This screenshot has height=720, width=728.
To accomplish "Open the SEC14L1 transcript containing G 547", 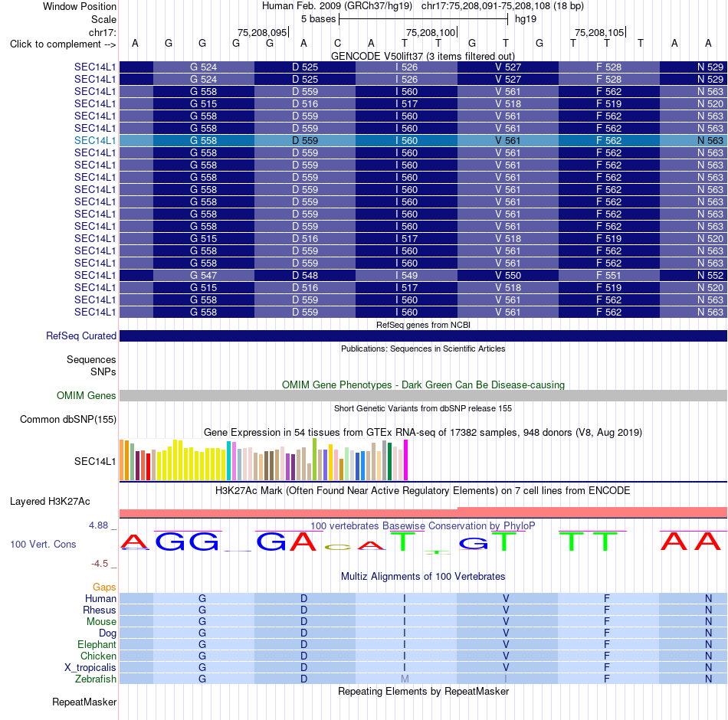I will click(x=95, y=275).
